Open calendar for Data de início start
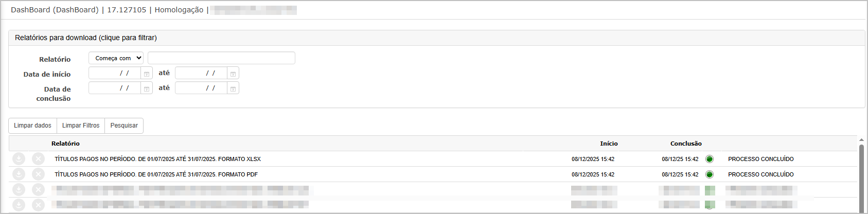 (x=147, y=74)
